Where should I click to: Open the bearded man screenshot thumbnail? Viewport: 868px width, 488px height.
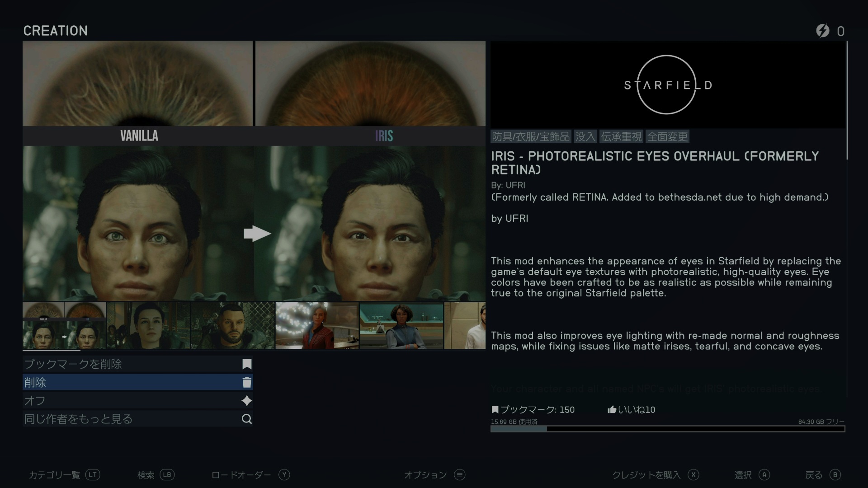pyautogui.click(x=232, y=326)
